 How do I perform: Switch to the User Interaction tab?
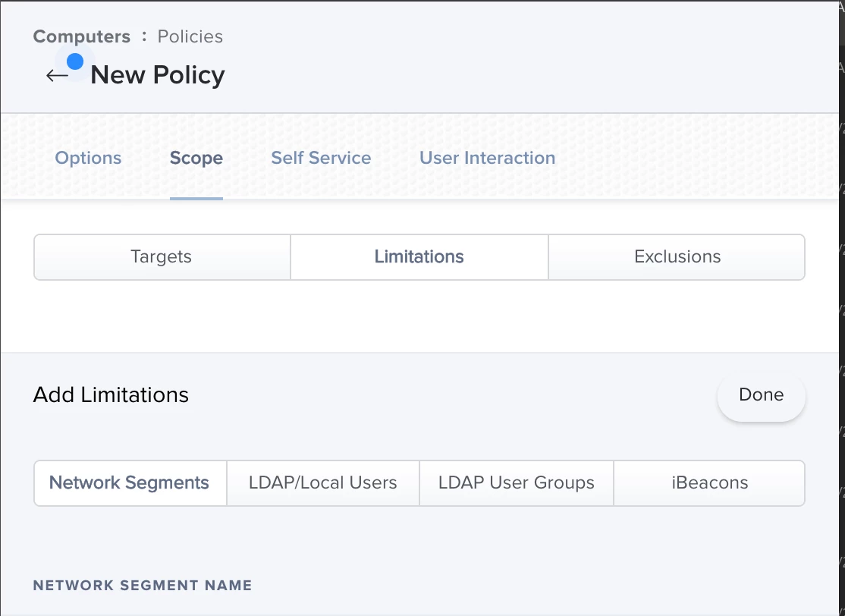[x=487, y=158]
